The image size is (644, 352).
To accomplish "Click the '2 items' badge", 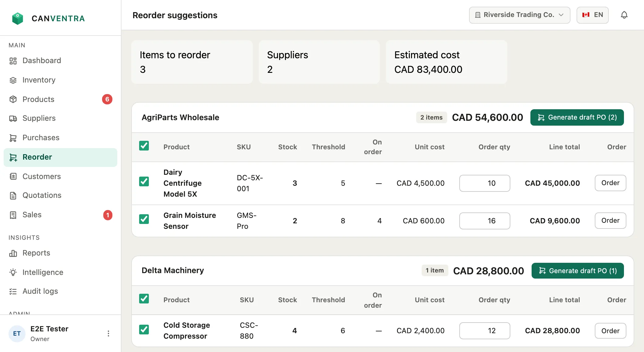I will [x=431, y=117].
